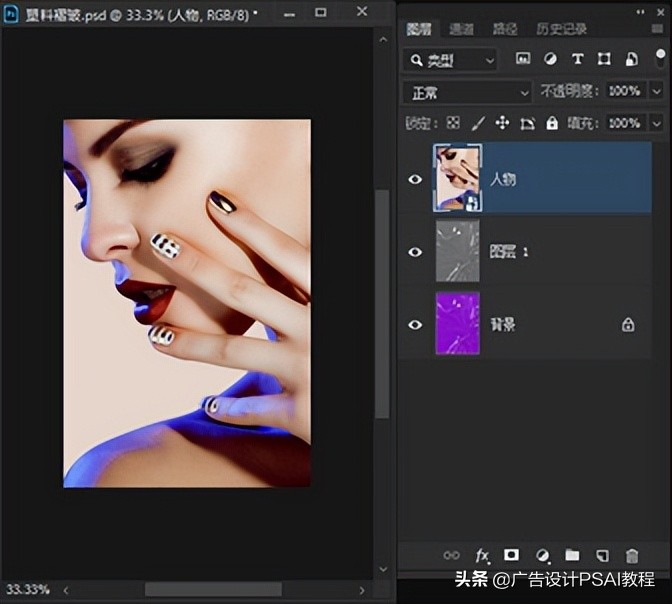
Task: Create a new layer group folder
Action: (572, 555)
